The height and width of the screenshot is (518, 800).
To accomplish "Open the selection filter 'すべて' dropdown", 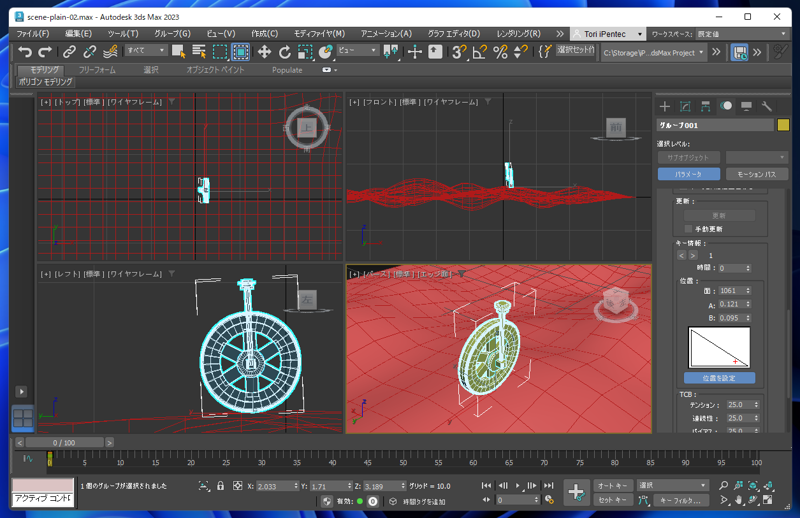I will point(146,50).
